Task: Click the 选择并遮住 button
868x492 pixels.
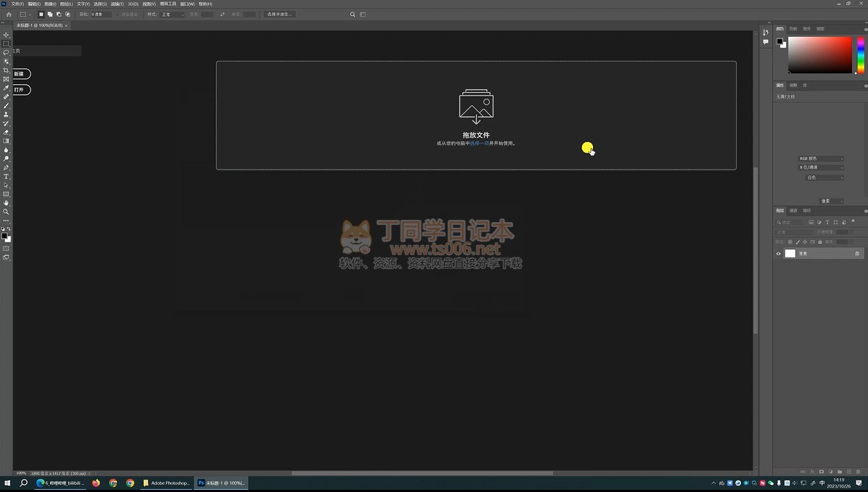Action: pos(280,15)
